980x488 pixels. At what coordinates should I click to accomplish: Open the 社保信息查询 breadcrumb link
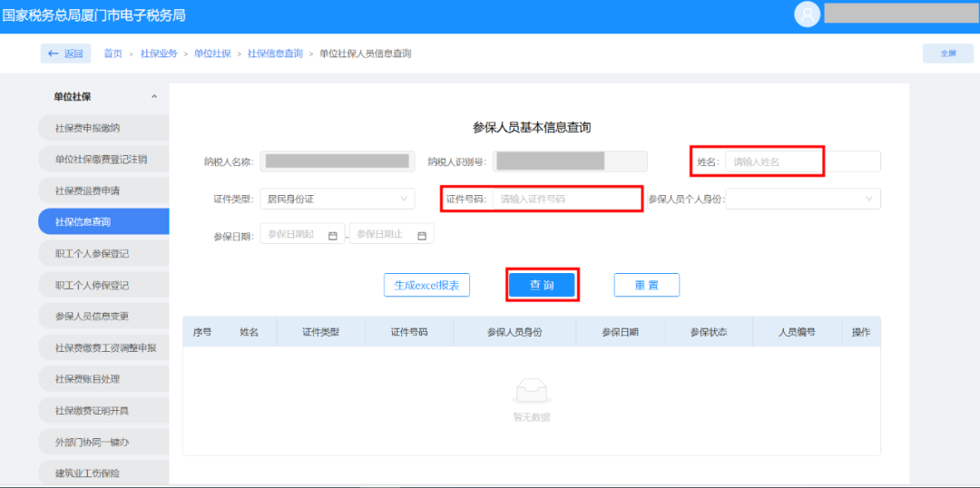pyautogui.click(x=275, y=54)
